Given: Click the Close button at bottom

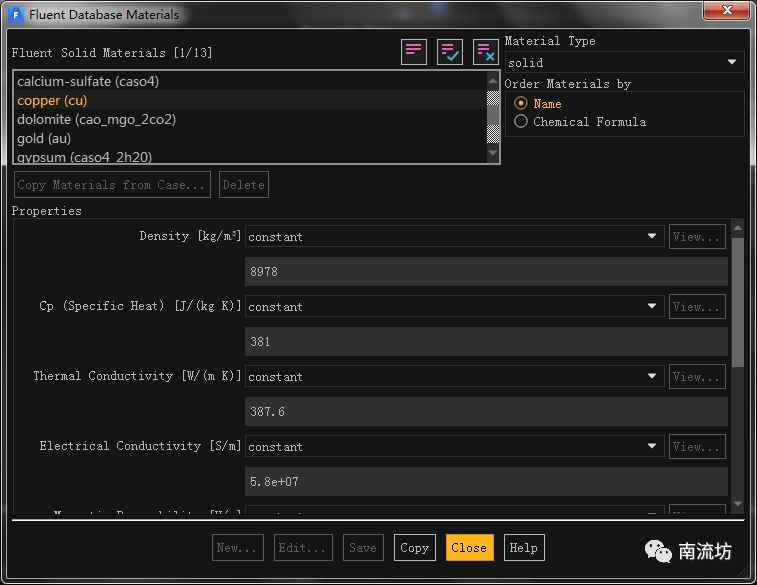Looking at the screenshot, I should click(x=469, y=547).
